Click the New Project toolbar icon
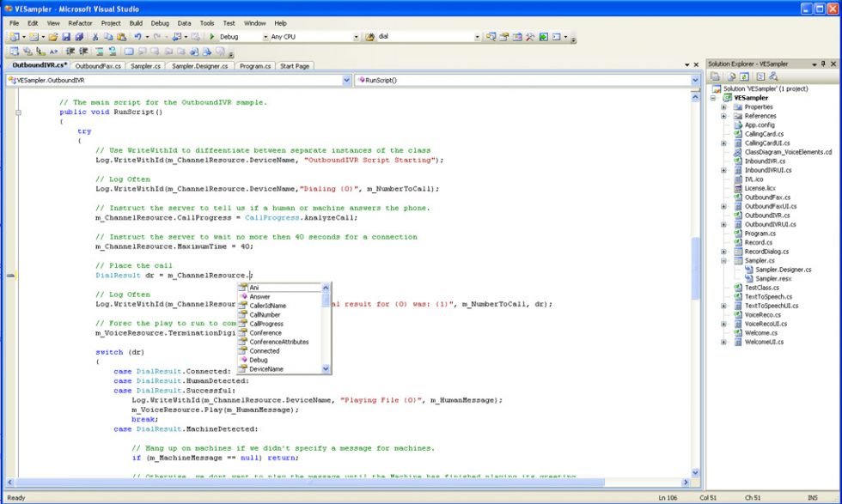842x504 pixels. pyautogui.click(x=15, y=39)
